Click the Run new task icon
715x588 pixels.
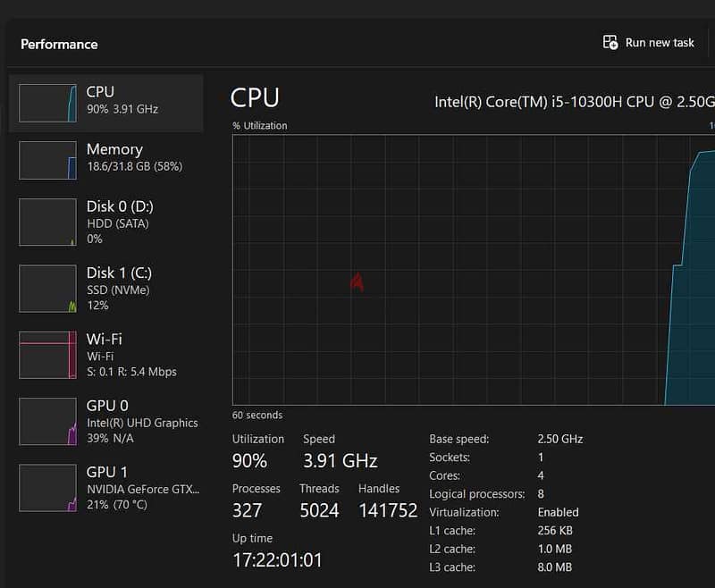[610, 42]
